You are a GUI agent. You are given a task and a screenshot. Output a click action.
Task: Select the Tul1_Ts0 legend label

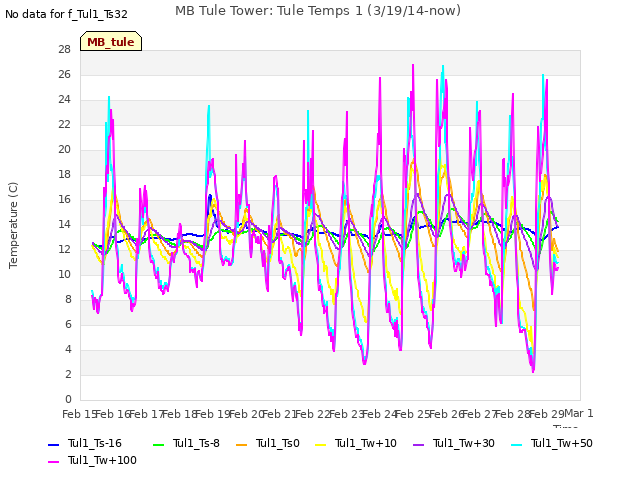pyautogui.click(x=278, y=443)
